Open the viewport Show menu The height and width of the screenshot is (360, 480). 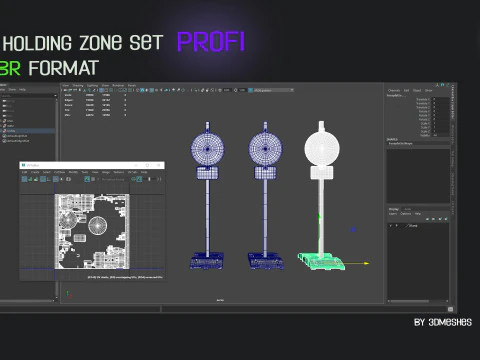(x=105, y=86)
